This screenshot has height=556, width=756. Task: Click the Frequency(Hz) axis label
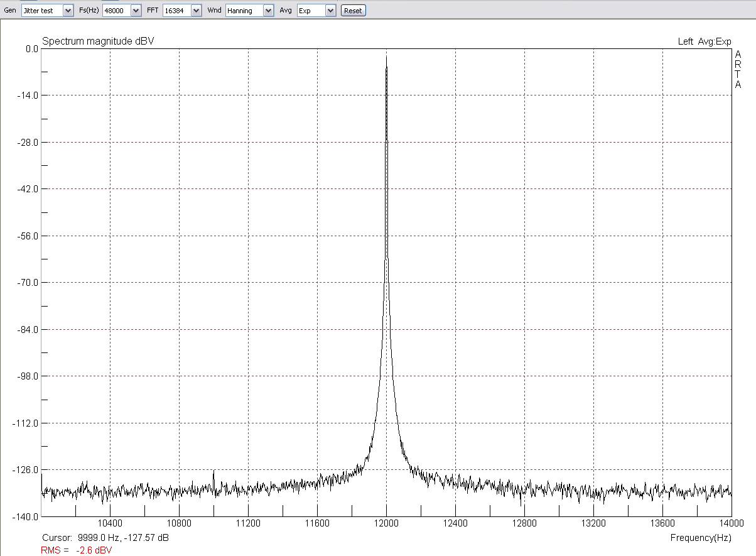coord(701,538)
